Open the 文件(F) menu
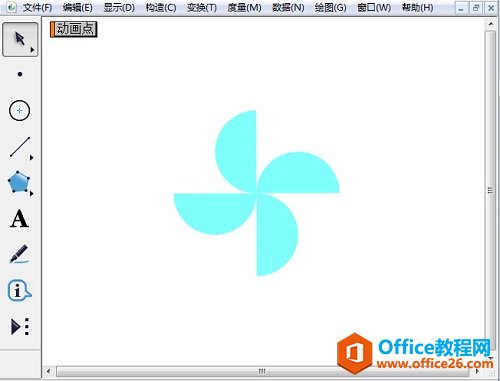The image size is (500, 381). (x=37, y=7)
